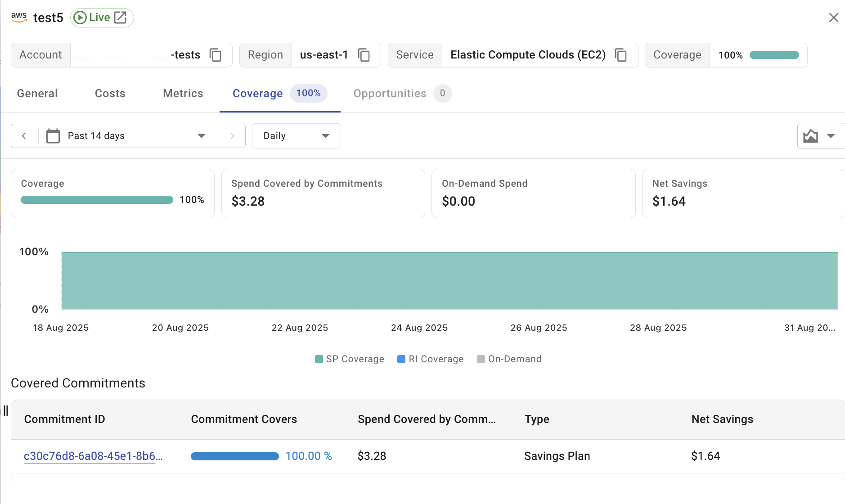
Task: Click the test5 resource title
Action: click(x=48, y=18)
